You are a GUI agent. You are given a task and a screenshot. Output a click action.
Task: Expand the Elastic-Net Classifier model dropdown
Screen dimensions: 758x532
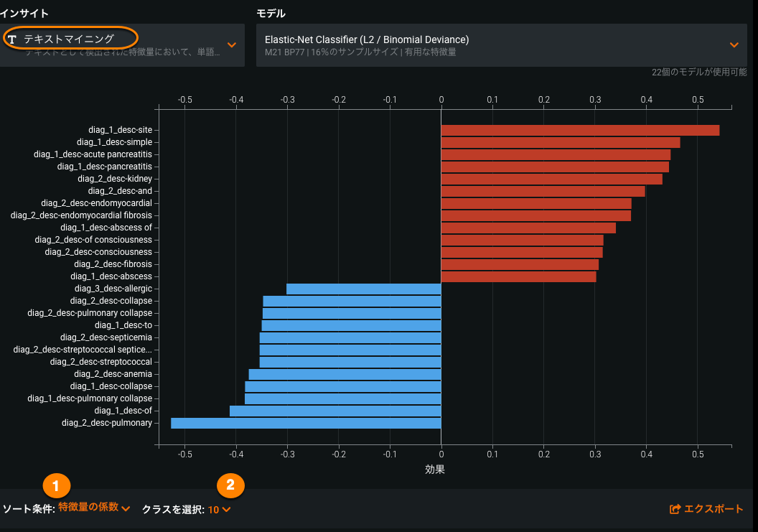[734, 45]
